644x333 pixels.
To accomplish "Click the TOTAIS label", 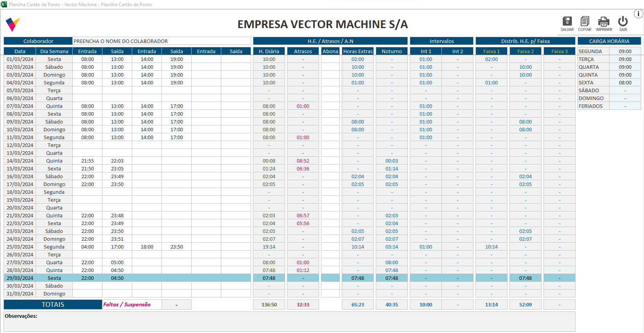I will click(x=53, y=304).
